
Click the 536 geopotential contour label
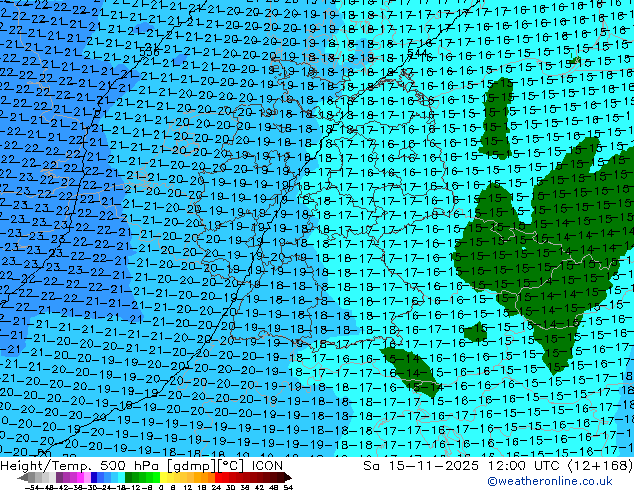tap(149, 51)
